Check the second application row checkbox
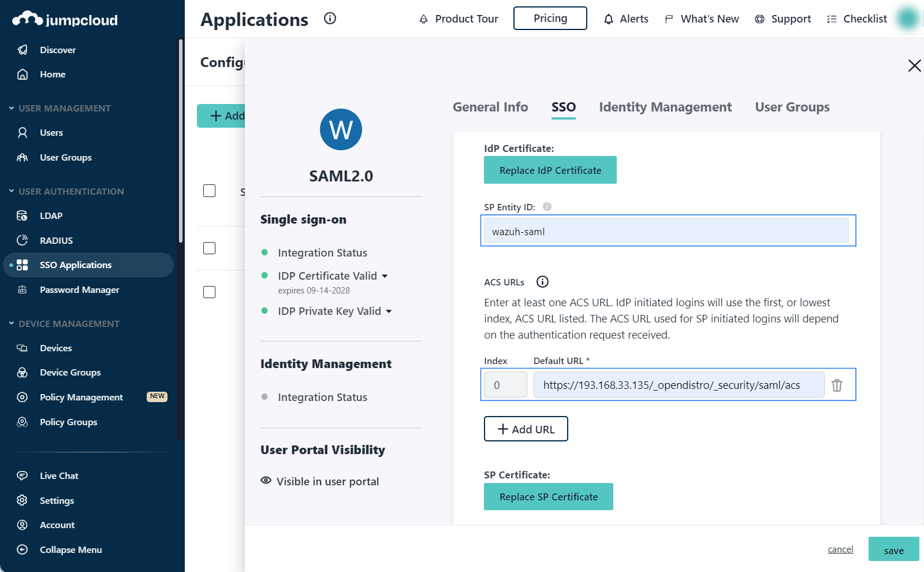Viewport: 924px width, 572px height. tap(210, 248)
